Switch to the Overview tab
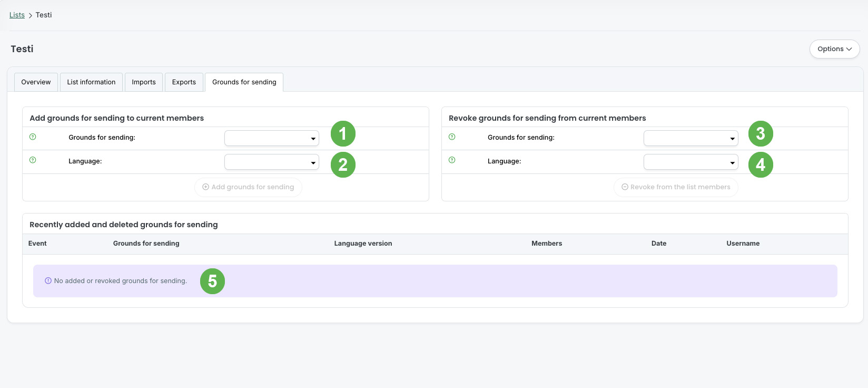 (x=36, y=82)
